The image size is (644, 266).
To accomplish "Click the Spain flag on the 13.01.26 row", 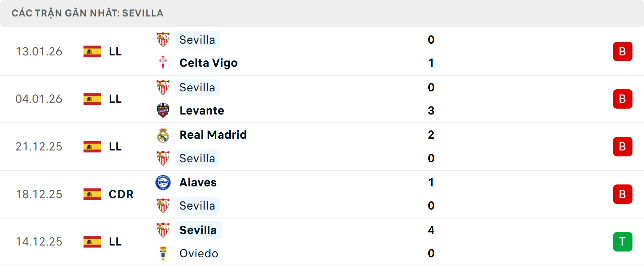I will [92, 51].
